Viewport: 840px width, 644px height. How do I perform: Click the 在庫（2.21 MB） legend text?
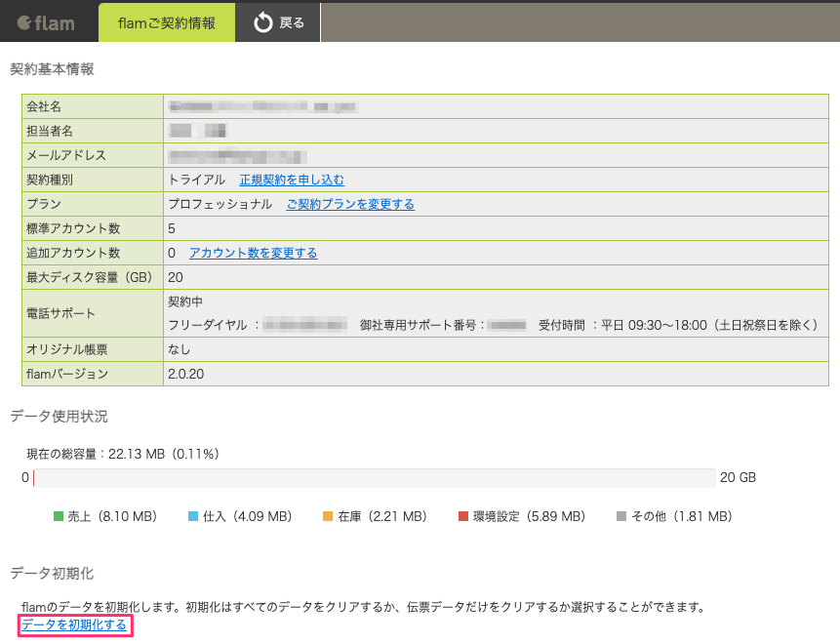pyautogui.click(x=382, y=516)
